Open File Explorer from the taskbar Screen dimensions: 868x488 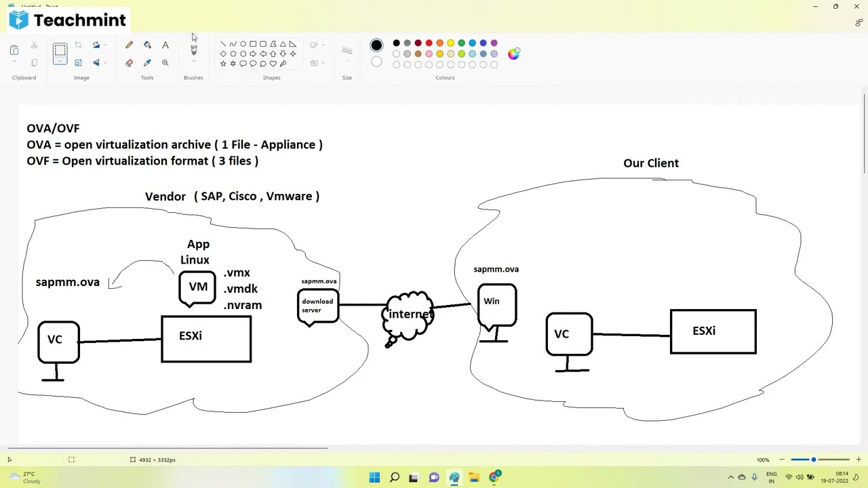click(474, 478)
